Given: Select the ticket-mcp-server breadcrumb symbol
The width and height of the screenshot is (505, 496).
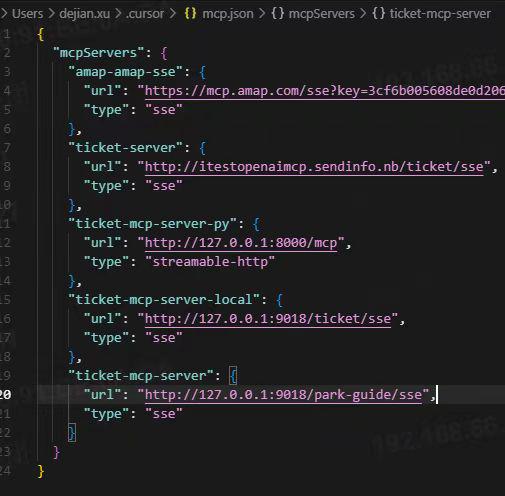Looking at the screenshot, I should [440, 14].
